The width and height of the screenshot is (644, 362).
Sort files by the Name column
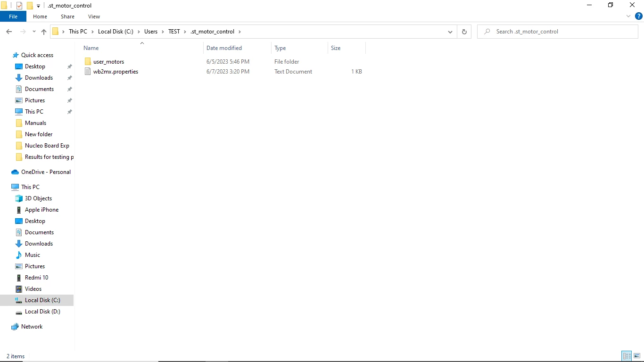(x=91, y=48)
